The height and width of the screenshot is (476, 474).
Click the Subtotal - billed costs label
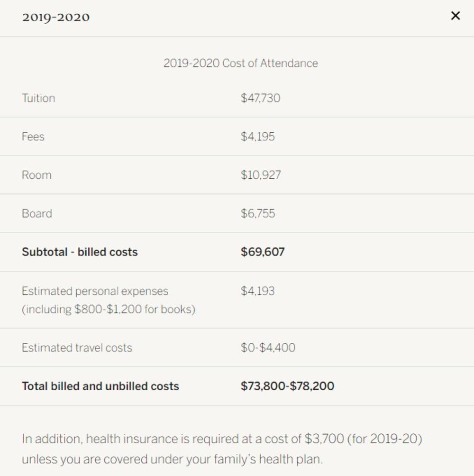click(80, 252)
